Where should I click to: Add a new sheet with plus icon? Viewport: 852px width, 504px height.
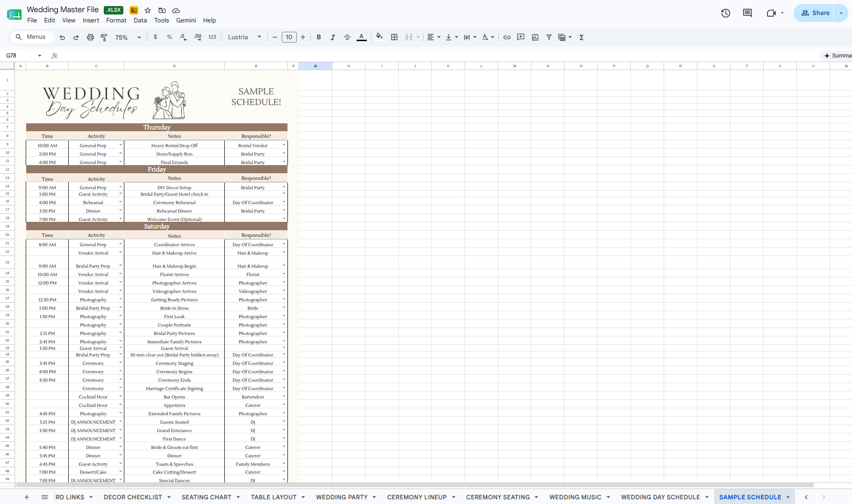[27, 497]
